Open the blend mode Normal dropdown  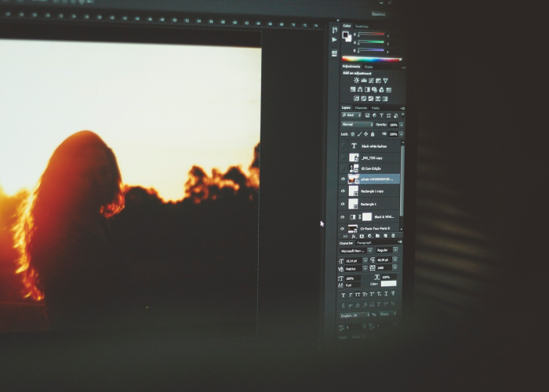(x=358, y=125)
